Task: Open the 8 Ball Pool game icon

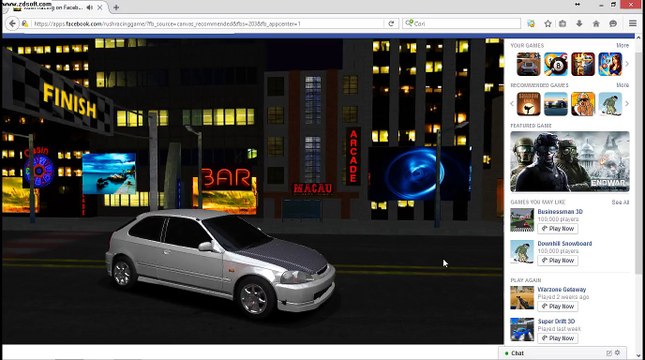Action: click(x=556, y=64)
